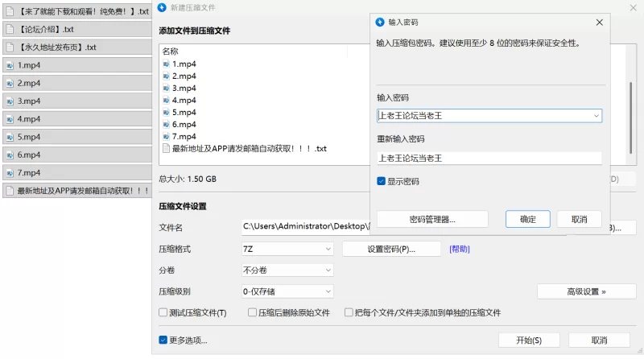Screen dimensions: 644x359
Task: Open the 分卷 不分卷 dropdown
Action: pyautogui.click(x=287, y=270)
